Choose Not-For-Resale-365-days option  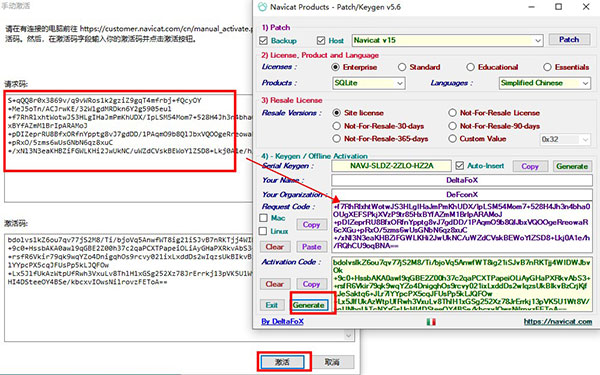336,139
